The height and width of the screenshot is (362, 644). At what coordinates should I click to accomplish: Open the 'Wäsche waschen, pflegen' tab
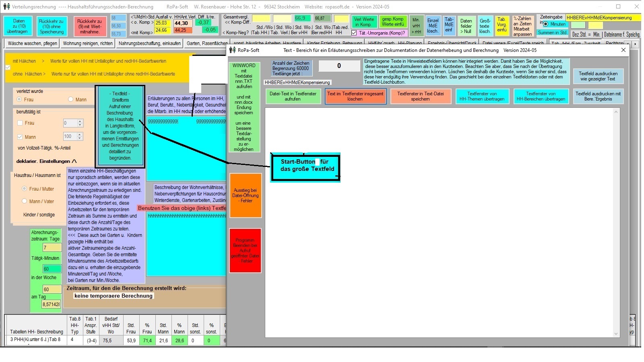32,43
